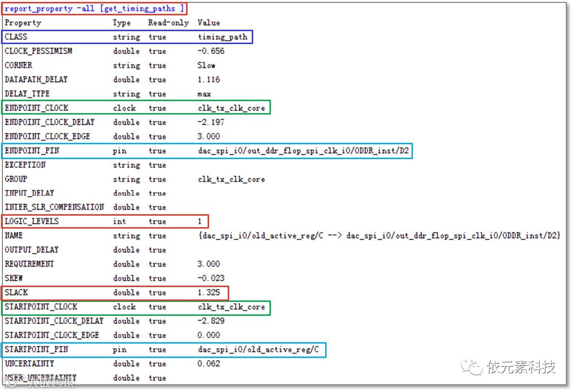Select STARTPOINT_PIN property name

(36, 349)
